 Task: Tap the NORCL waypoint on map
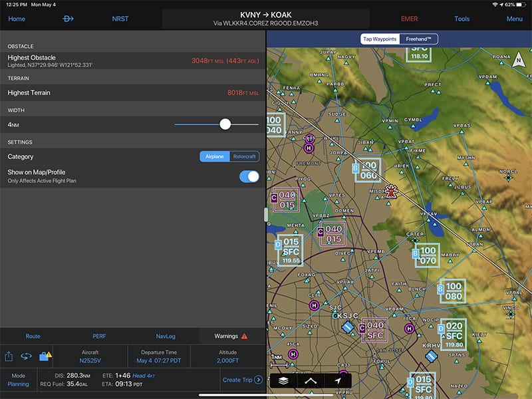click(508, 178)
